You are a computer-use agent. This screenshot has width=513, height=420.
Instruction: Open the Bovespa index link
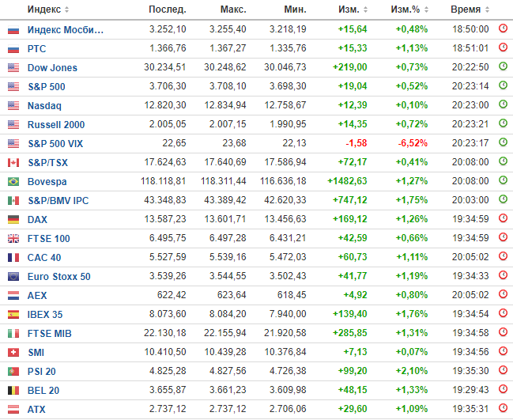47,182
